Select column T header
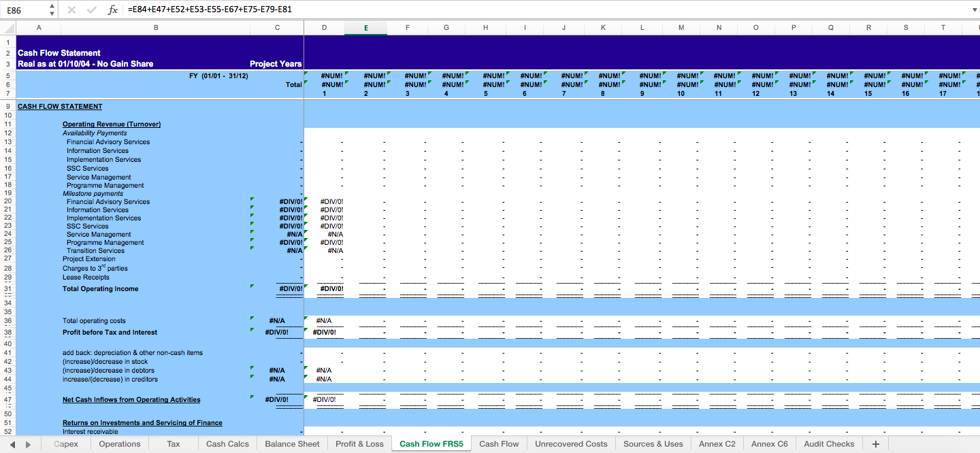Screen dimensions: 980x453 click(943, 28)
